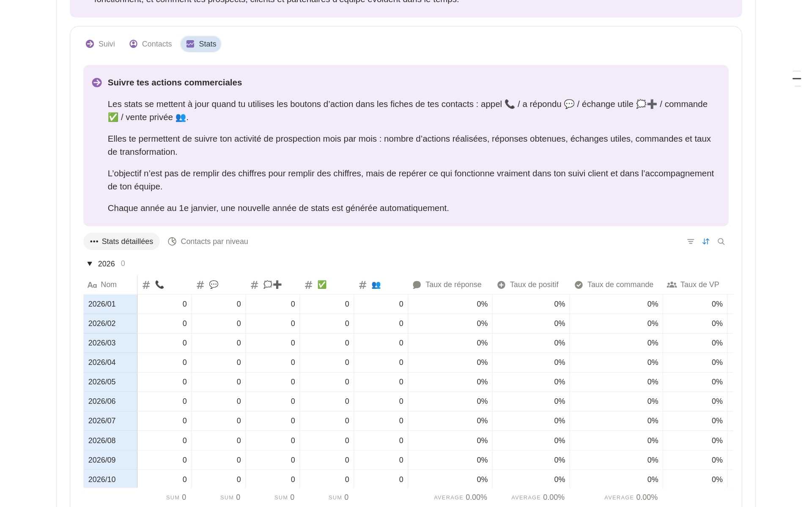Viewport: 812px width, 507px height.
Task: Open the 2026/02 row
Action: click(x=110, y=323)
